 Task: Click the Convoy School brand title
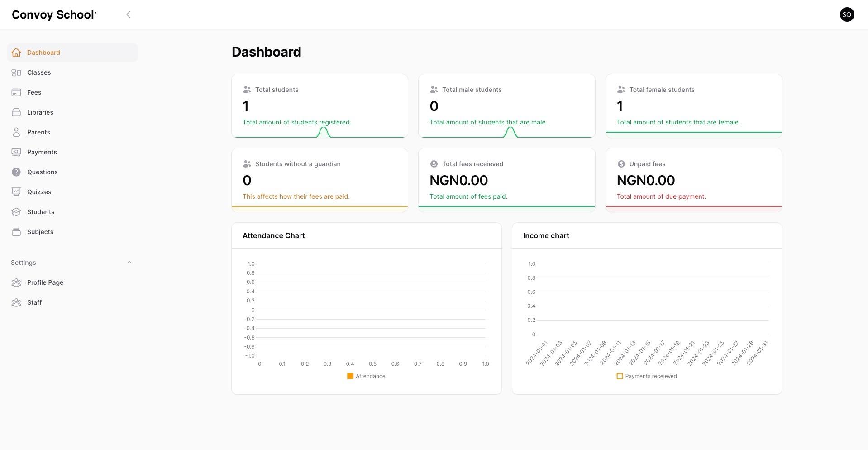[54, 15]
